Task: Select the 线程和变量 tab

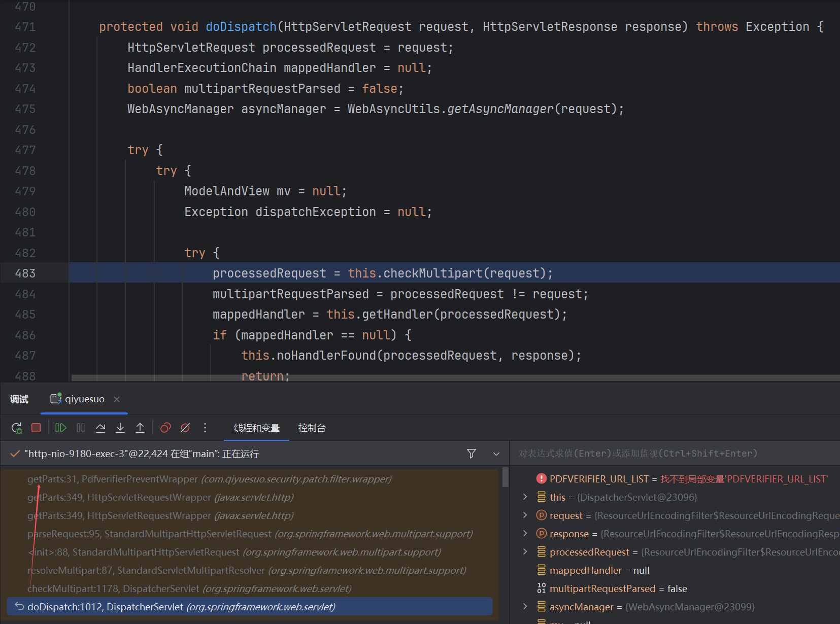Action: [x=257, y=428]
